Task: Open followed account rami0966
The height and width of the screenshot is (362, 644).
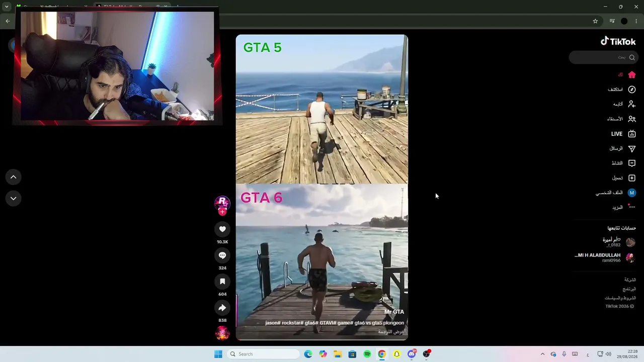Action: coord(598,257)
